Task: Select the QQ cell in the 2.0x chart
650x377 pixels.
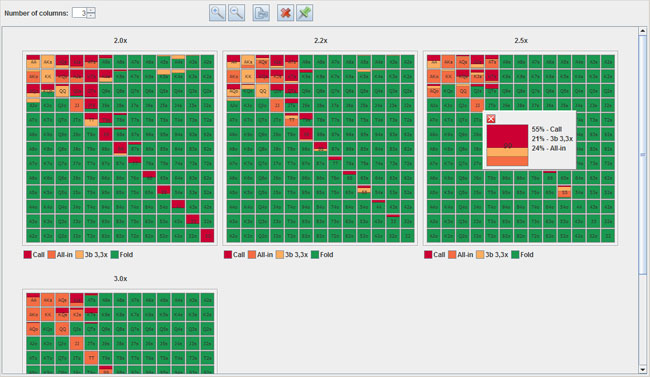Action: click(x=62, y=91)
